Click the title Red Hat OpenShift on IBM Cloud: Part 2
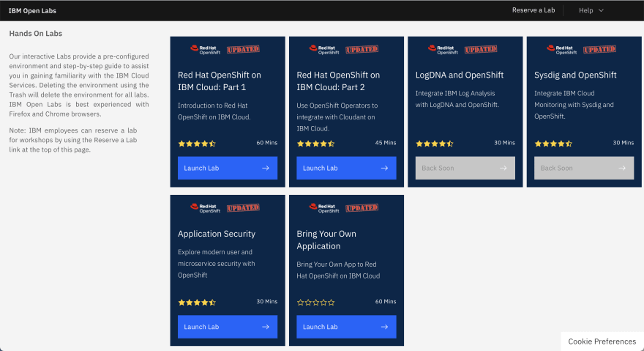This screenshot has height=351, width=644. 338,81
